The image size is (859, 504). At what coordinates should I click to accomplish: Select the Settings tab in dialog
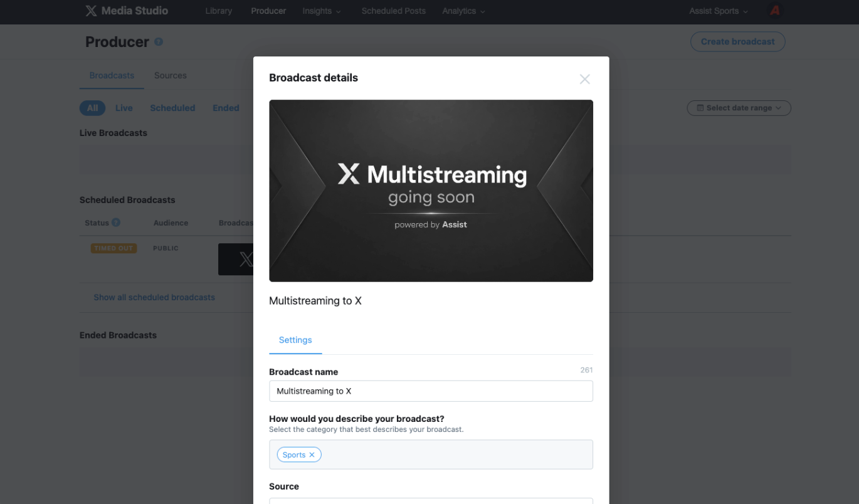(295, 340)
